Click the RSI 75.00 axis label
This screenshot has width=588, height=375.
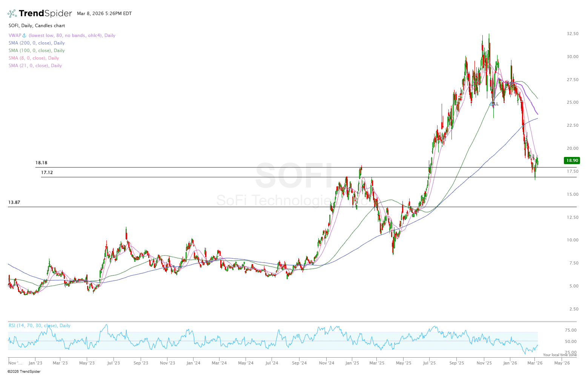571,330
